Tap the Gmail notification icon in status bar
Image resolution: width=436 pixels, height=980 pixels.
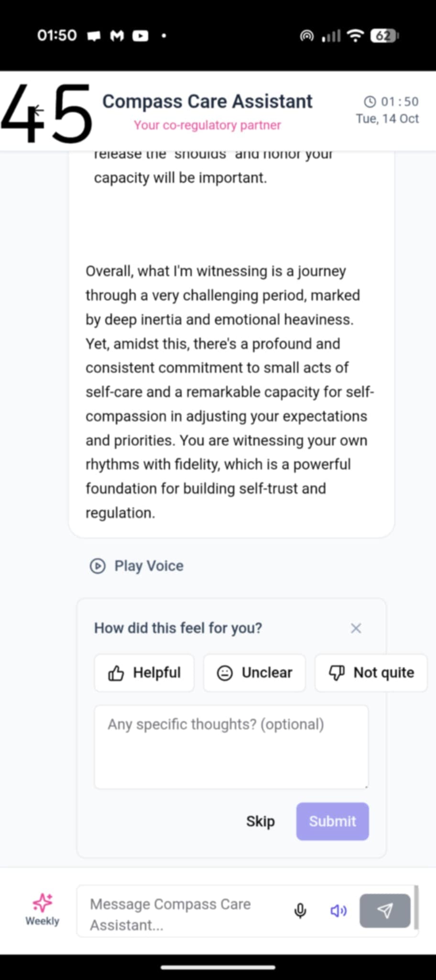[x=117, y=36]
